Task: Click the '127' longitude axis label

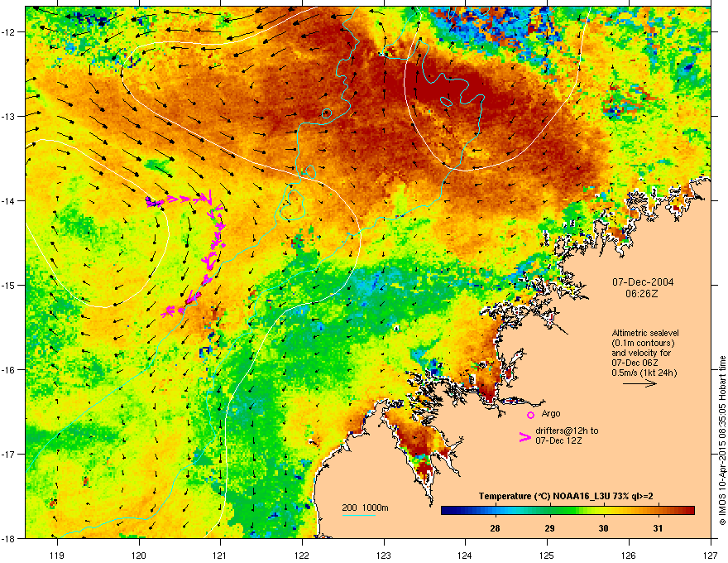Action: (x=711, y=555)
